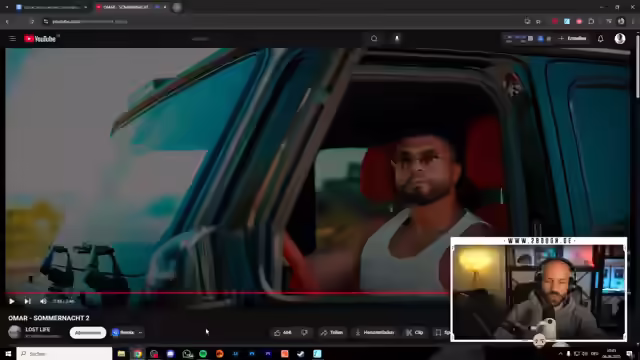The image size is (640, 360).
Task: Go to the YouTube home logo
Action: 40,39
